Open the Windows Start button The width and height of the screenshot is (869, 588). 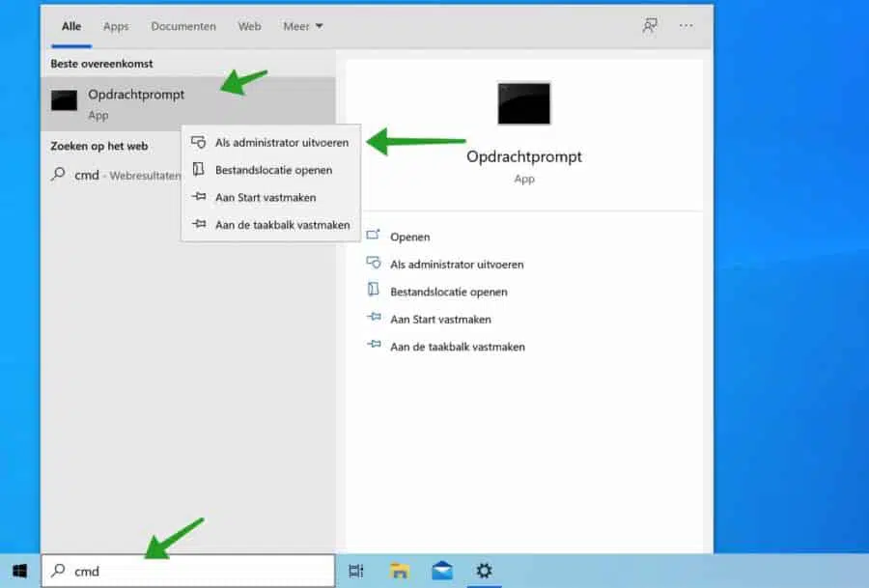pyautogui.click(x=20, y=571)
